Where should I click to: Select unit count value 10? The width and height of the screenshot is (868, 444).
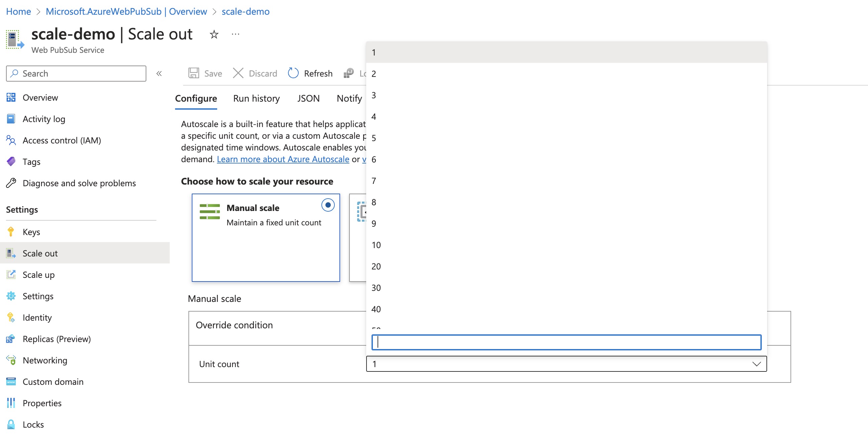click(x=377, y=245)
